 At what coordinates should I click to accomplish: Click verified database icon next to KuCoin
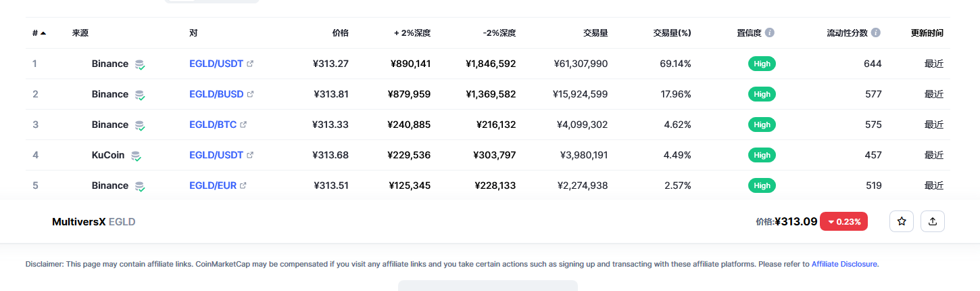pos(136,156)
